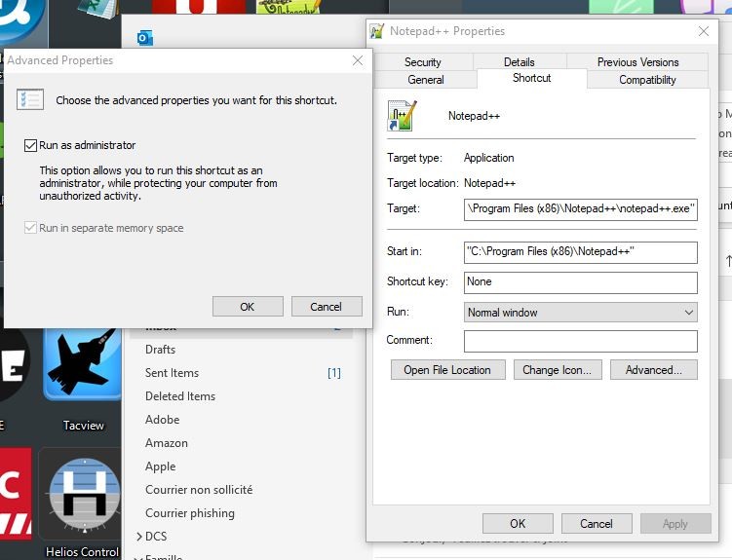The height and width of the screenshot is (560, 732).
Task: Focus the Shortcut key field
Action: [580, 282]
